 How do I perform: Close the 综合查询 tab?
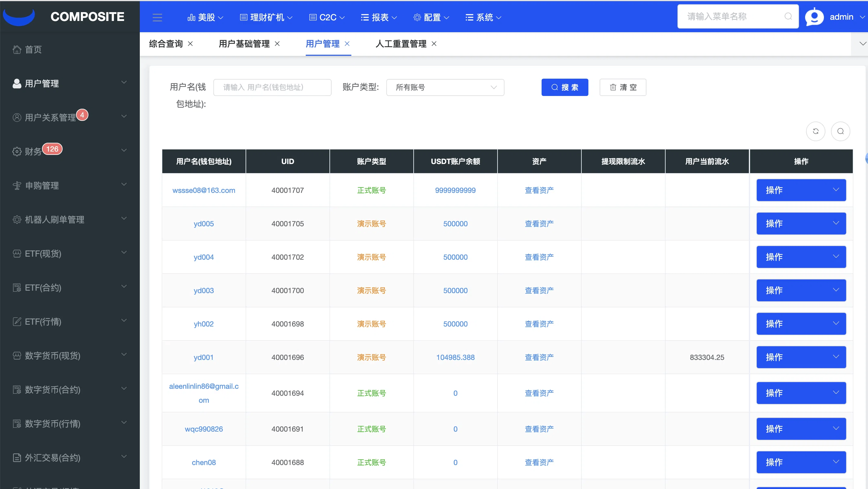pyautogui.click(x=190, y=44)
